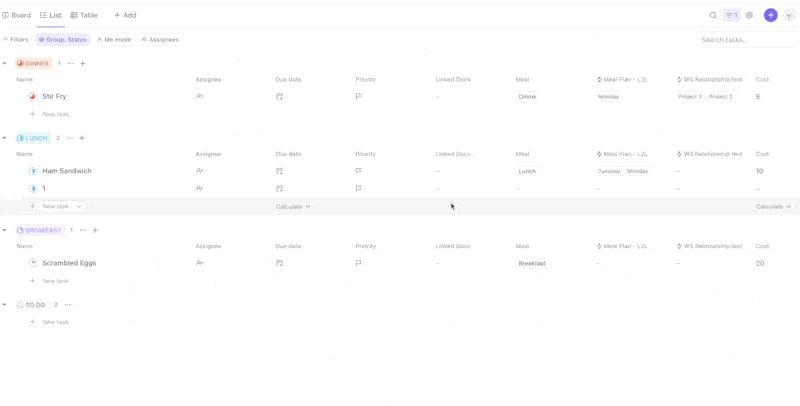This screenshot has height=406, width=800.
Task: Add New task under BREAKFAST group
Action: click(x=50, y=281)
